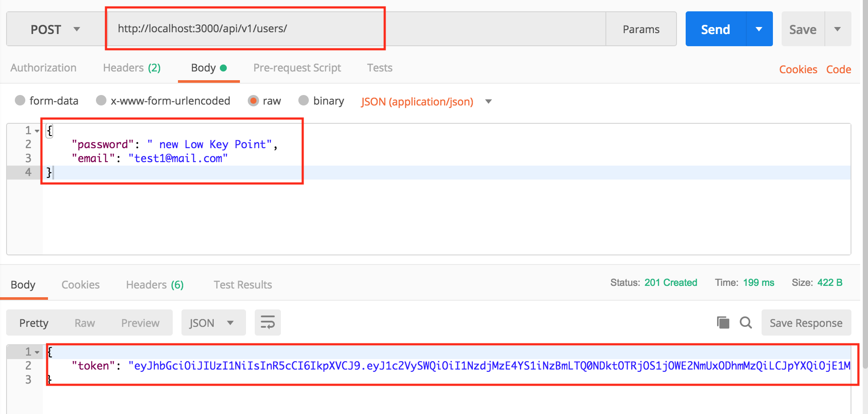This screenshot has height=414, width=868.
Task: Click the Save Response button
Action: 806,323
